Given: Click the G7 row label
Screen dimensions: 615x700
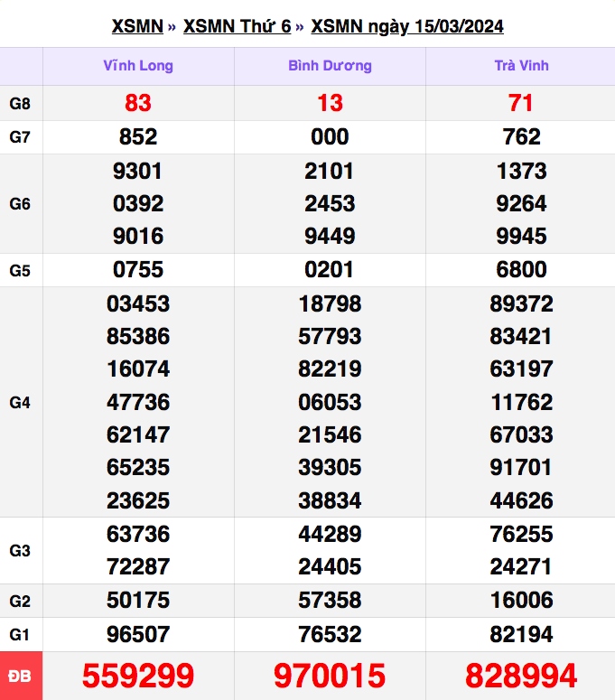Looking at the screenshot, I should (x=20, y=137).
